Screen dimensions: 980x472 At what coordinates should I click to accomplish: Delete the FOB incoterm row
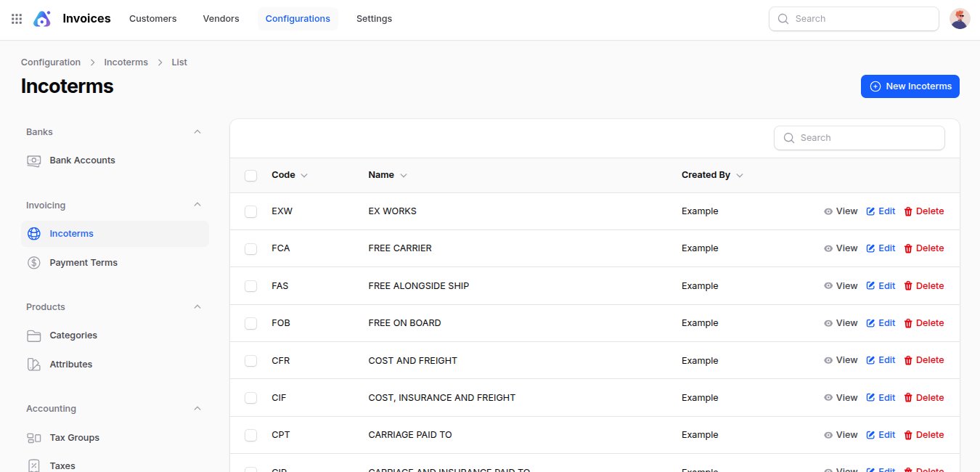[x=923, y=323]
